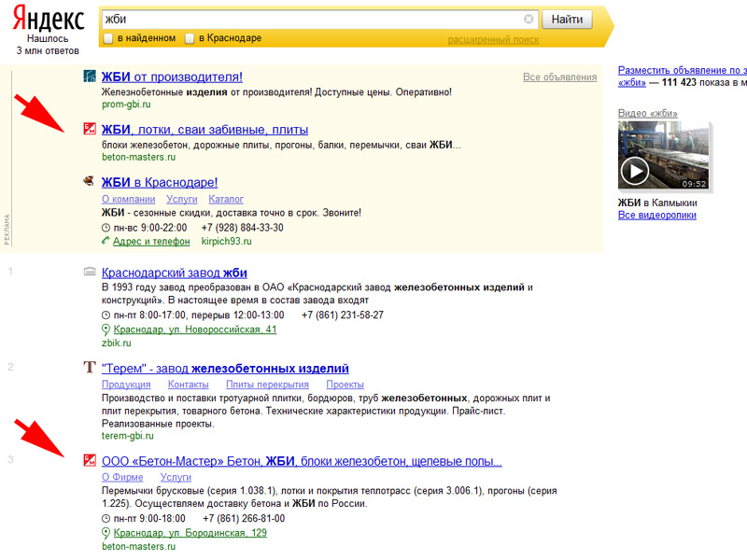The image size is (747, 560).
Task: Click clock icon by пн-пт 9:00-18:00
Action: tap(106, 519)
